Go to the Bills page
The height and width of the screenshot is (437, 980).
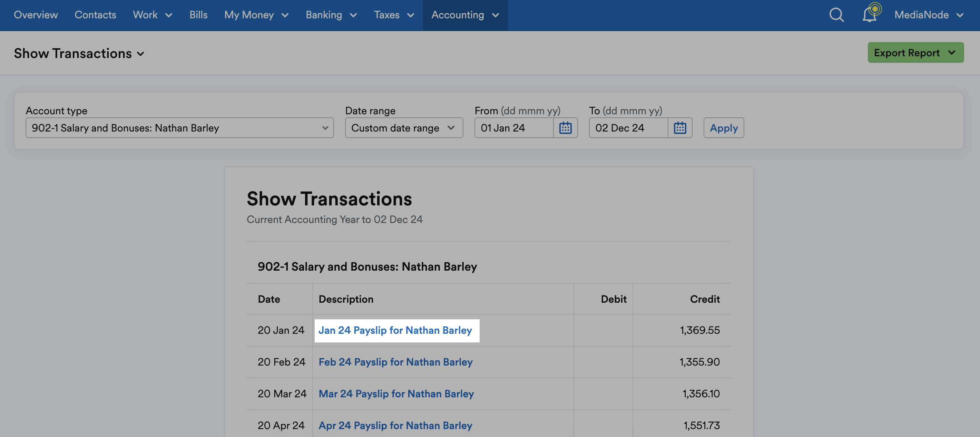click(198, 15)
